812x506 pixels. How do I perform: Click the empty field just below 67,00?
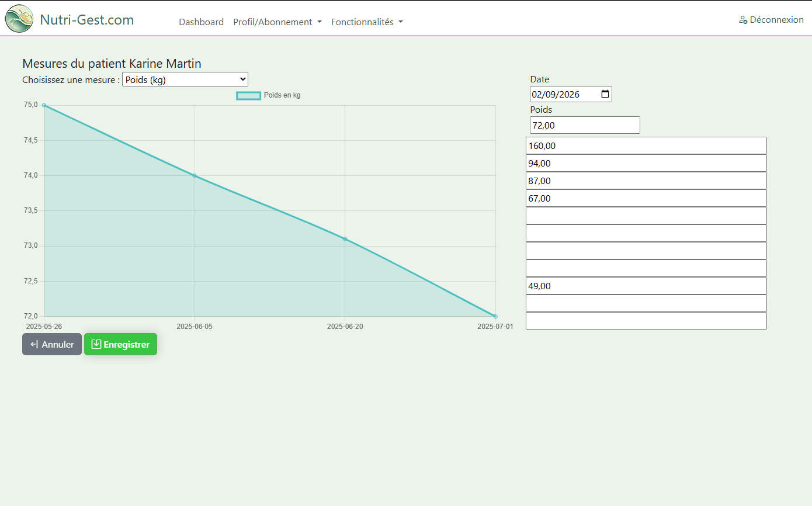tap(646, 216)
